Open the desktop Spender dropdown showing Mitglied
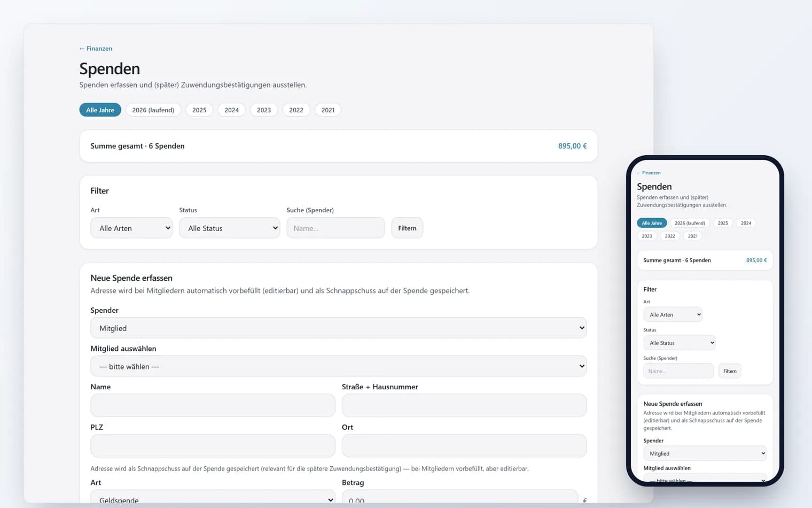 [339, 328]
